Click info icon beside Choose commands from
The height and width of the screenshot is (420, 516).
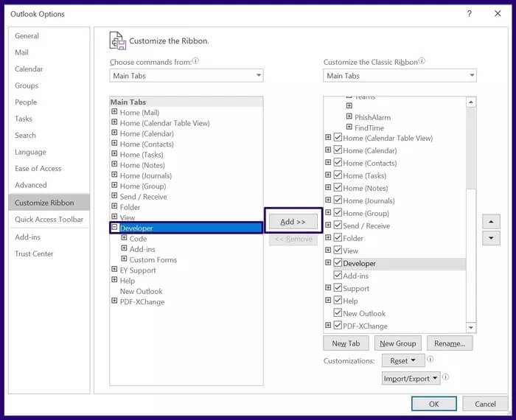(196, 62)
